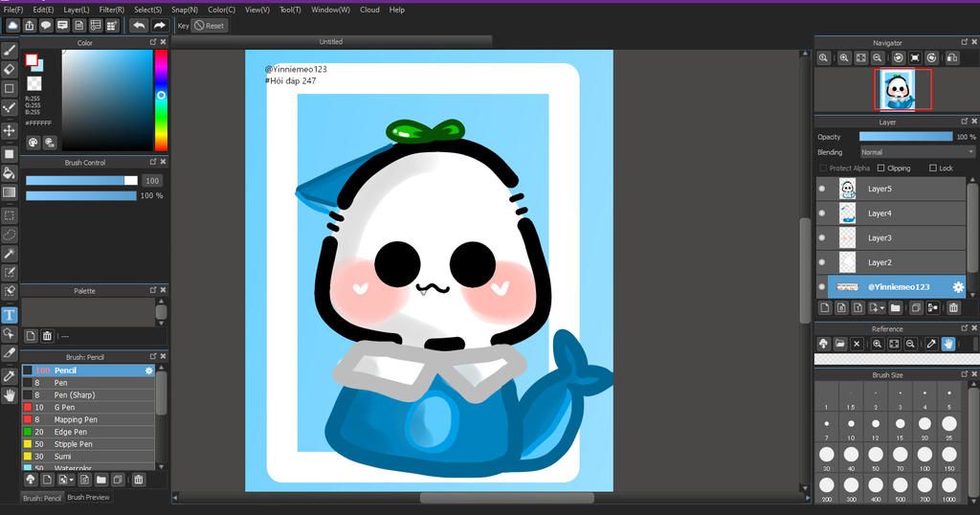Create a new layer folder in Layer panel
Screen dimensions: 980x515
pos(896,307)
